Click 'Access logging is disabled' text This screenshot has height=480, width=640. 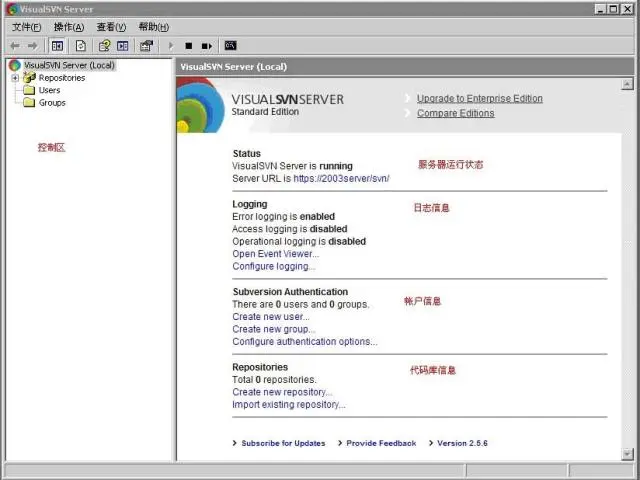(290, 229)
